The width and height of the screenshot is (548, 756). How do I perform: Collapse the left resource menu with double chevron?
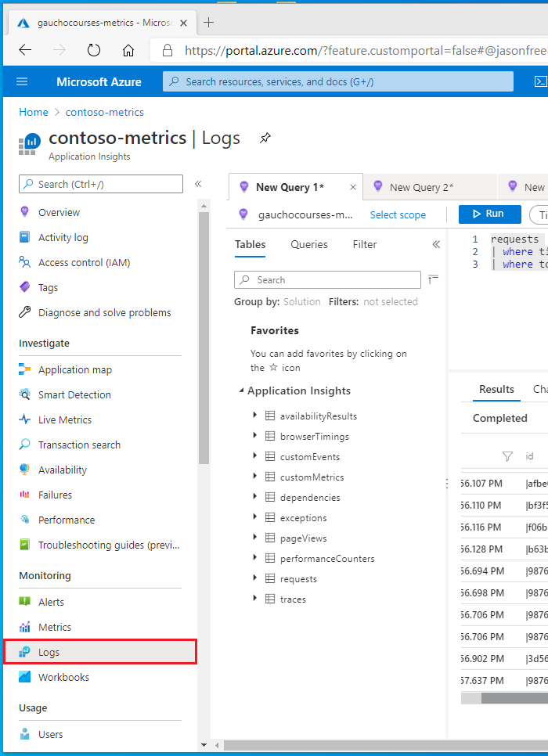click(198, 184)
